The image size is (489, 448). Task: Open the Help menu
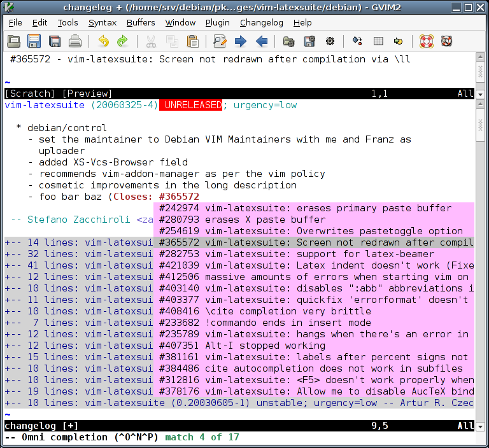pyautogui.click(x=302, y=23)
